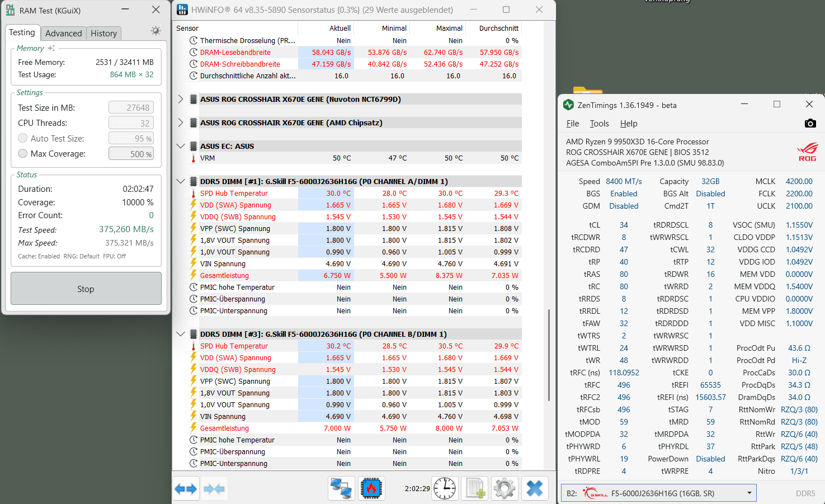This screenshot has height=504, width=825.
Task: Expand the Nuvoton NCT6799D sensor group
Action: pyautogui.click(x=180, y=99)
